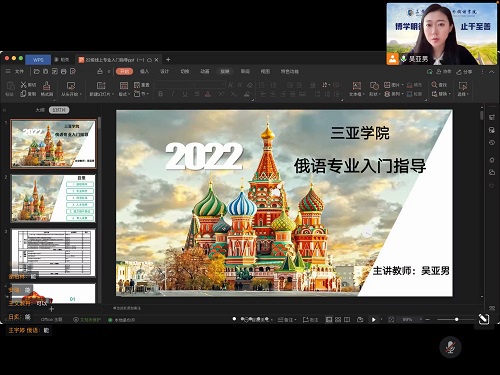Click the Text Box icon in ribbon
500x375 pixels.
pos(357,86)
